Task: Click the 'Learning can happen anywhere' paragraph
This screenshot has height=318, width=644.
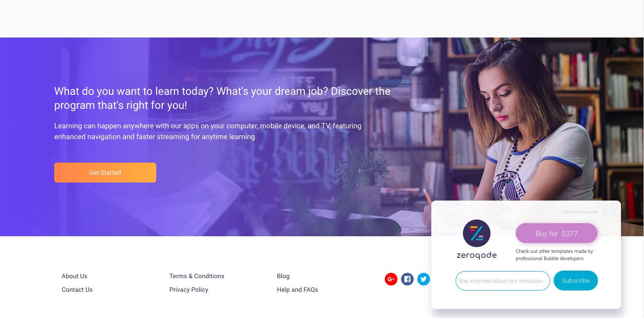Action: point(208,131)
